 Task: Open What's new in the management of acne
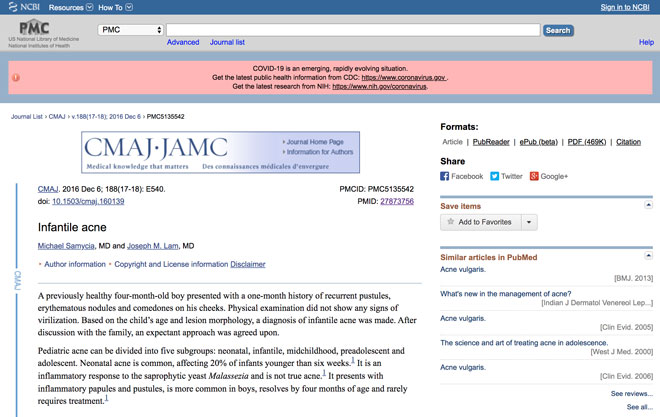pyautogui.click(x=506, y=294)
